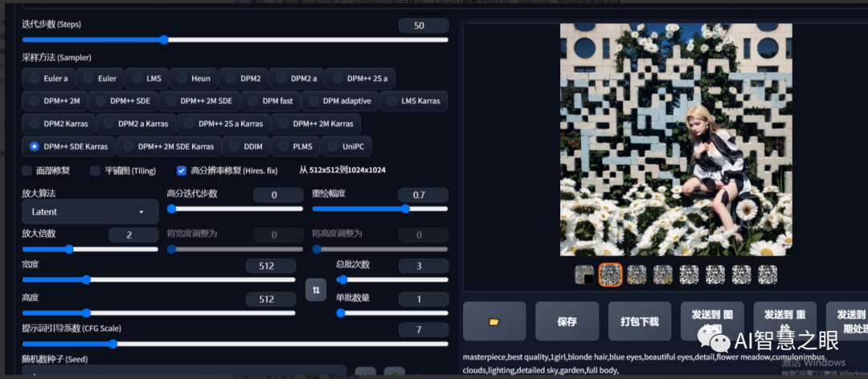
Task: Click the 单批数量 value field
Action: pyautogui.click(x=424, y=300)
